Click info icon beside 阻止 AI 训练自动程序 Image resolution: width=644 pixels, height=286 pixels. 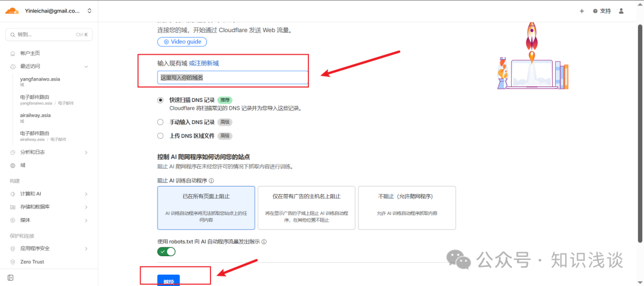[x=212, y=181]
